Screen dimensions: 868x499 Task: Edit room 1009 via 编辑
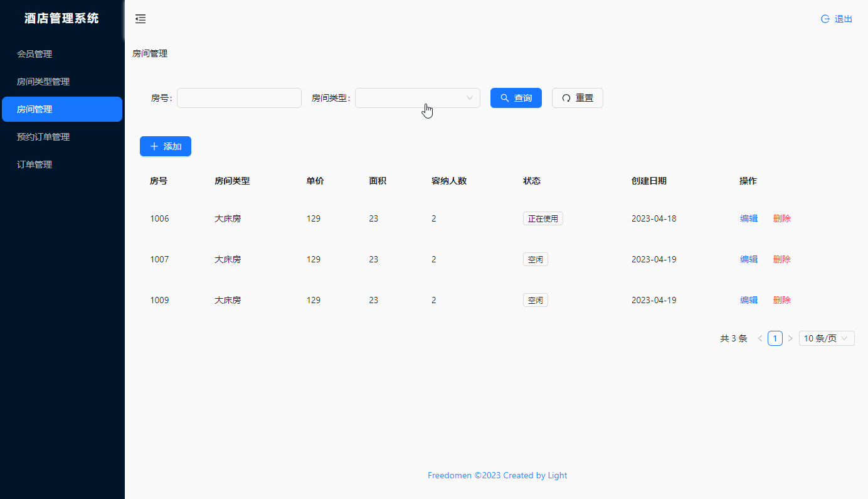749,300
